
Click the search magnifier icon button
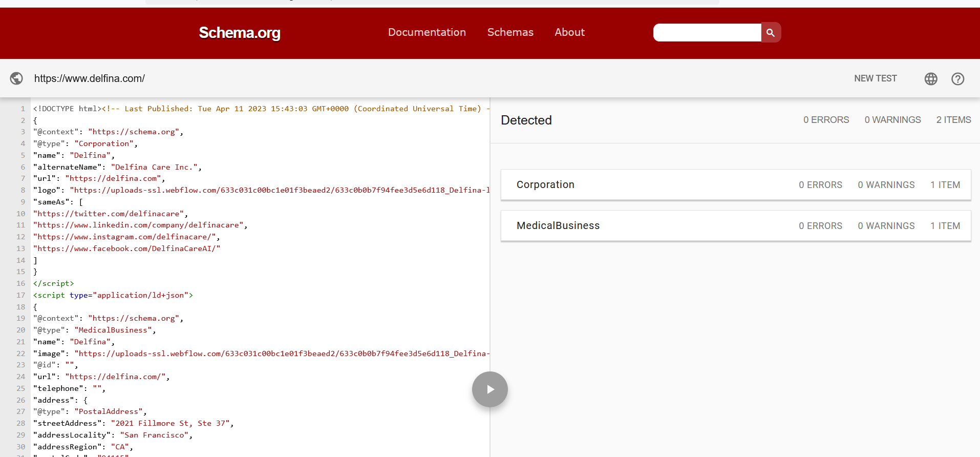click(x=771, y=32)
